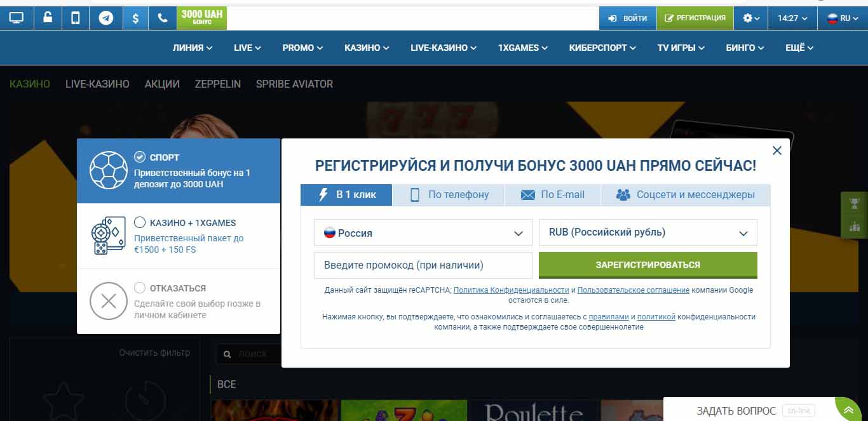Open the Roulette game thumbnail
The image size is (868, 421).
533,410
